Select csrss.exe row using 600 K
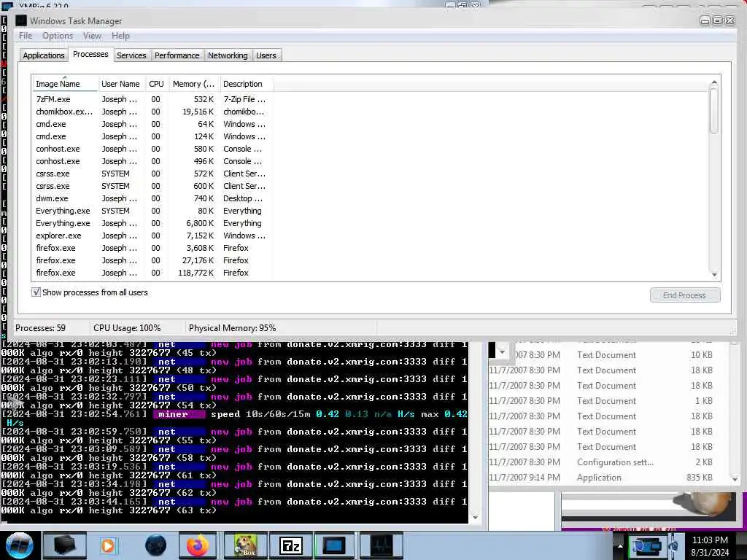The height and width of the screenshot is (560, 747). (152, 186)
